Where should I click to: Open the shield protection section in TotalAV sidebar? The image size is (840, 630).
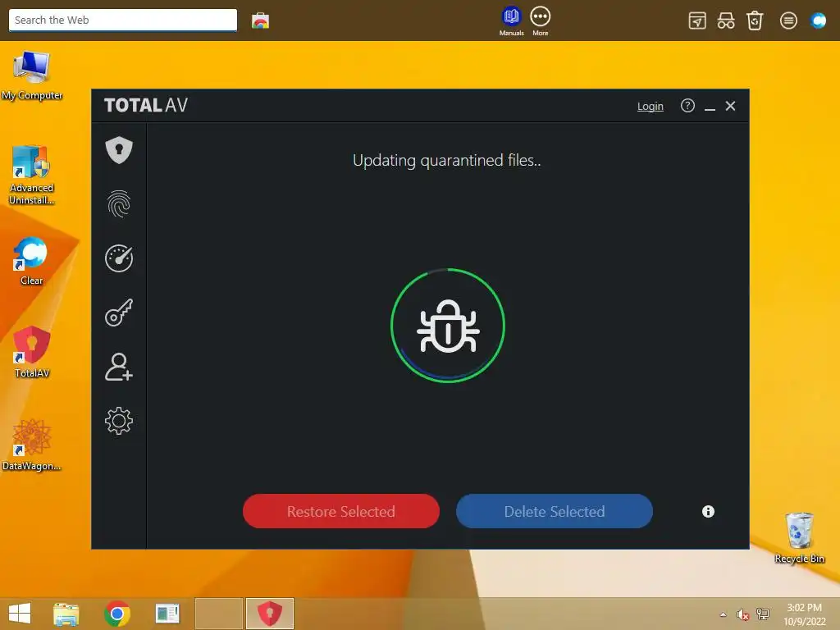119,150
